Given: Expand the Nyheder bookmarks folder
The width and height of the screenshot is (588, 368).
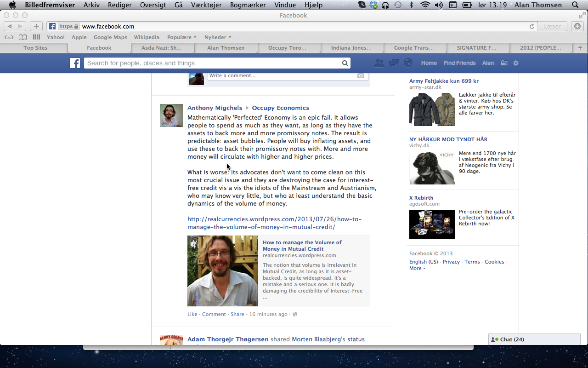Looking at the screenshot, I should tap(218, 37).
